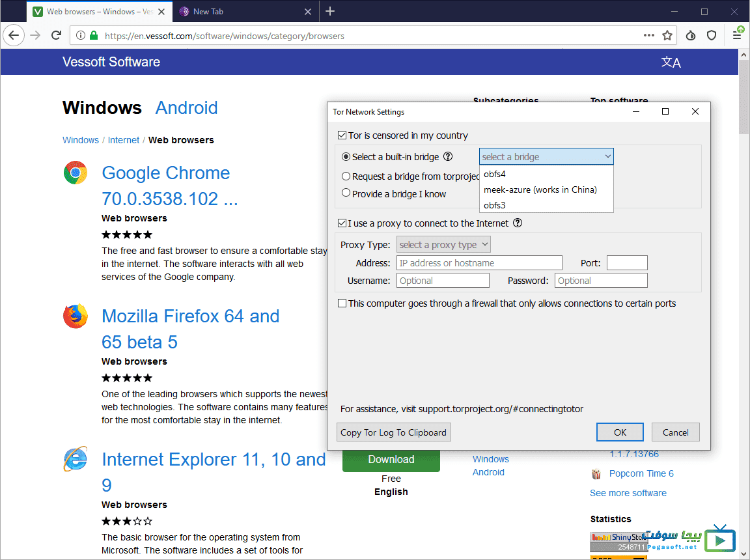Click the green padlock security icon
Viewport: 750px width, 560px height.
click(94, 35)
